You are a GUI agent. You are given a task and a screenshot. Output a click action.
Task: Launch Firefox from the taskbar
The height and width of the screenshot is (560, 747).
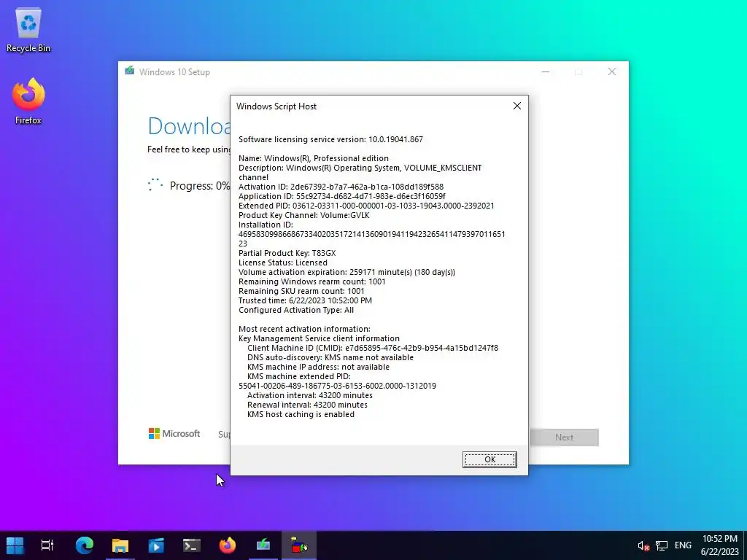228,545
